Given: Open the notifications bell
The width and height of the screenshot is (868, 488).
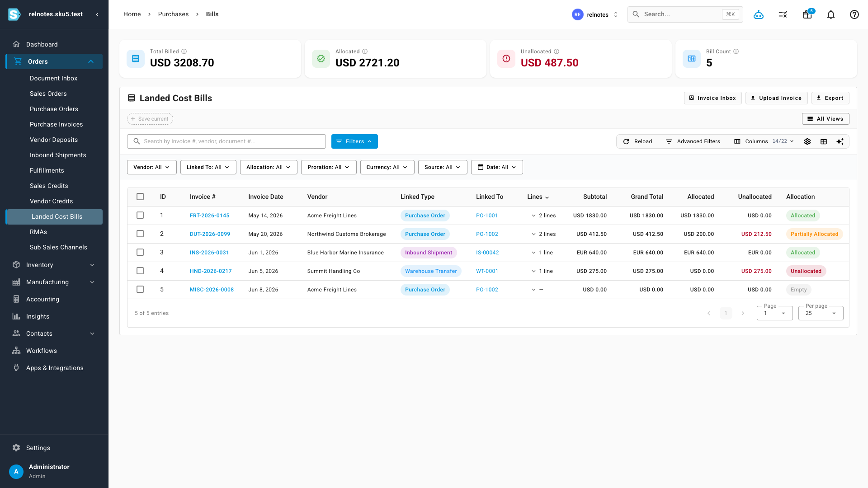Looking at the screenshot, I should [831, 14].
